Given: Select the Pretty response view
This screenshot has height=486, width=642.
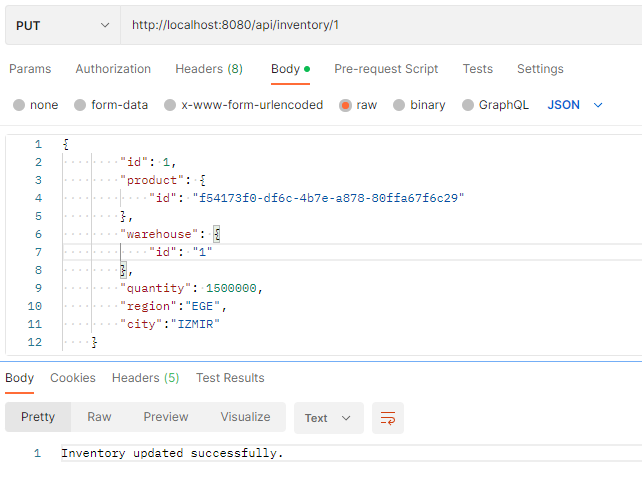Looking at the screenshot, I should (x=38, y=417).
